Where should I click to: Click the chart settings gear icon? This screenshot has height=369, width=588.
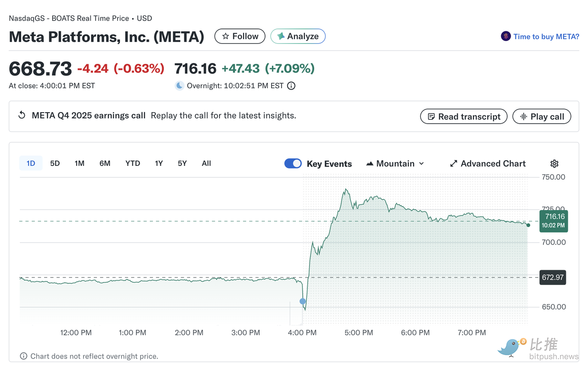(554, 164)
